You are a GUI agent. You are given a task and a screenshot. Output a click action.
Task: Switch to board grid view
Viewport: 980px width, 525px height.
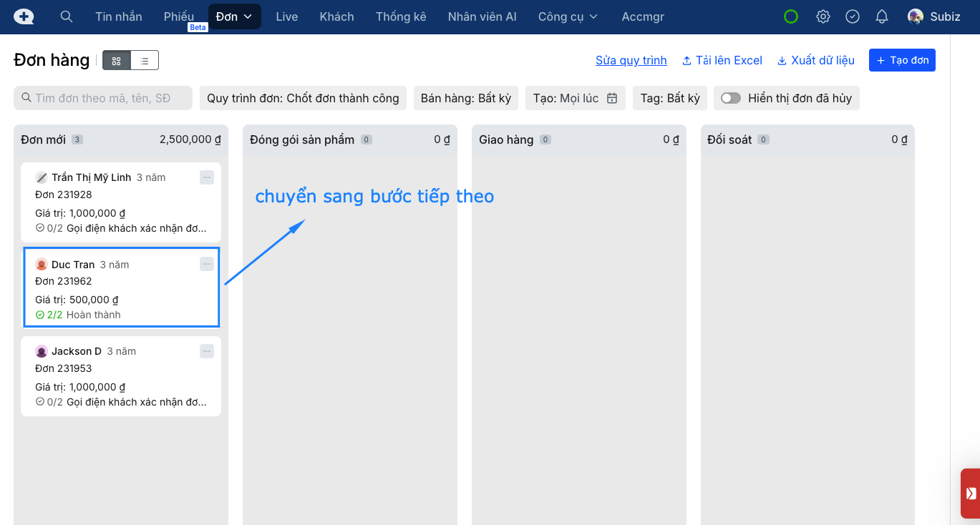[117, 61]
